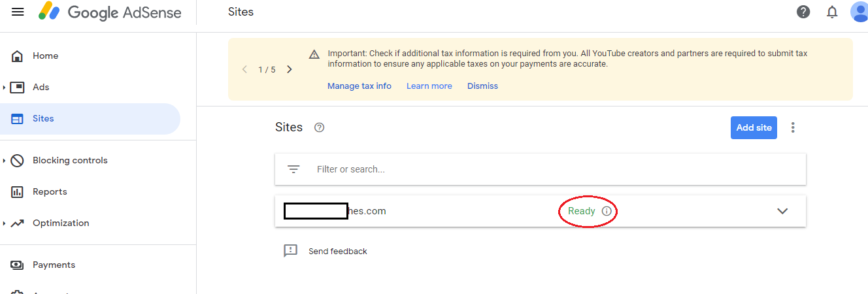The image size is (868, 294).
Task: Click the Manage tax info link
Action: tap(359, 86)
